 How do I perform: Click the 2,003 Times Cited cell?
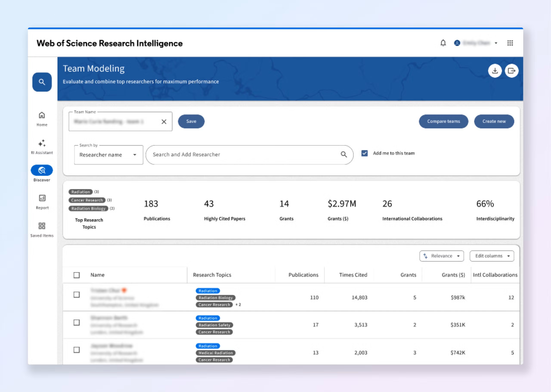coord(361,353)
